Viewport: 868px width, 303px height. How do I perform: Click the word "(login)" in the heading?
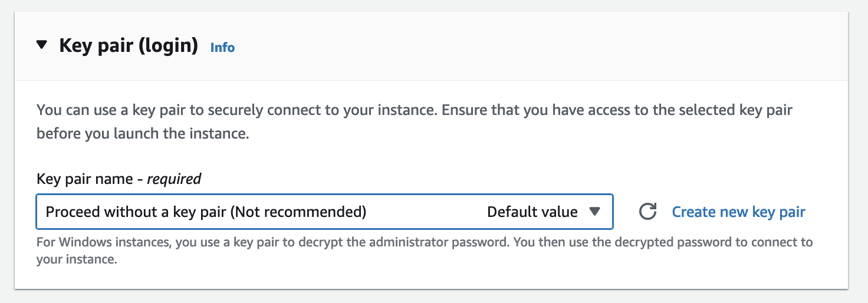point(168,46)
